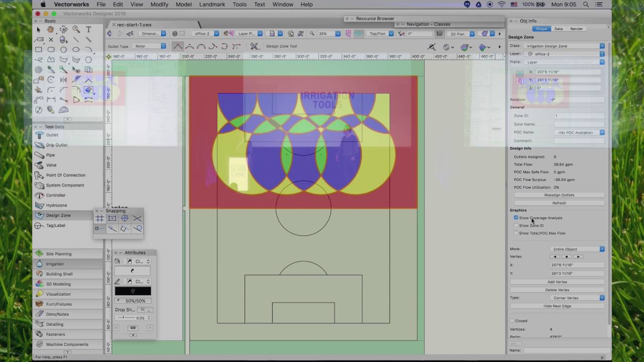The image size is (644, 362).
Task: Select the Zoom magnifier tool
Action: coord(76,30)
